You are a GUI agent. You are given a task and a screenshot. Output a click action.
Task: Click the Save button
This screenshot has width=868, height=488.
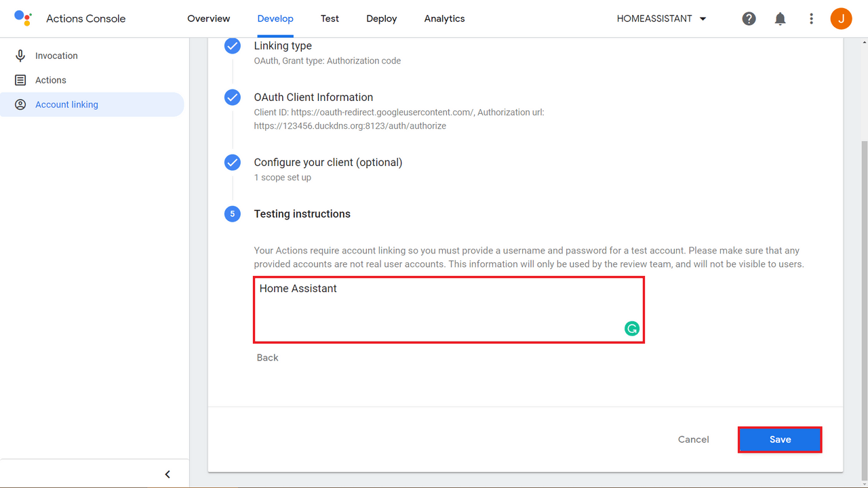[x=780, y=439]
